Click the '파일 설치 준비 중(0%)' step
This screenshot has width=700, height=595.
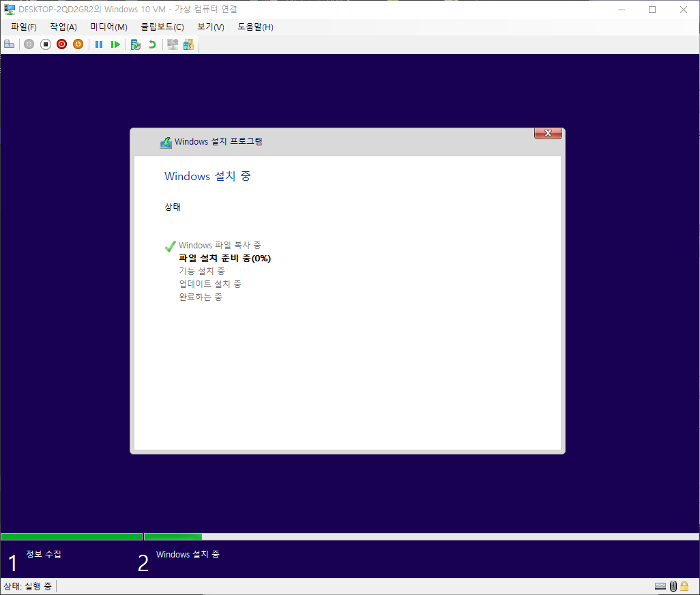[225, 258]
